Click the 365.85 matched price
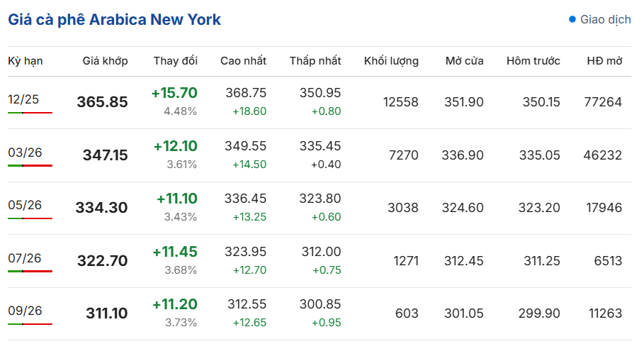 tap(102, 102)
